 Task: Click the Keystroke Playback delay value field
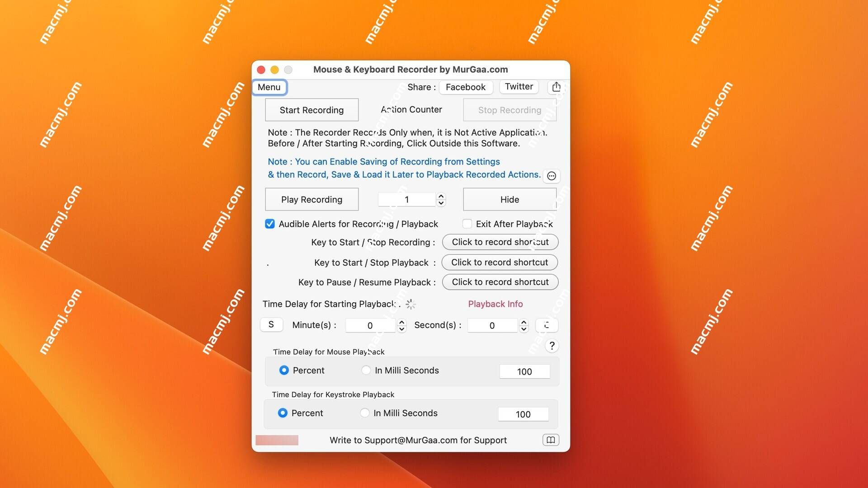coord(523,414)
